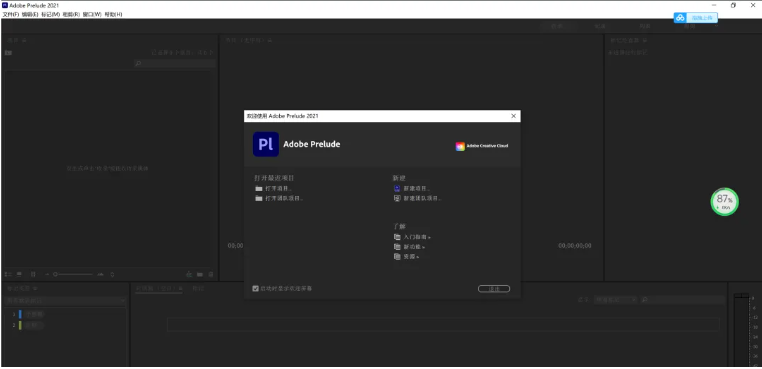Expand the 入门指南 entry under 了解

tap(412, 237)
